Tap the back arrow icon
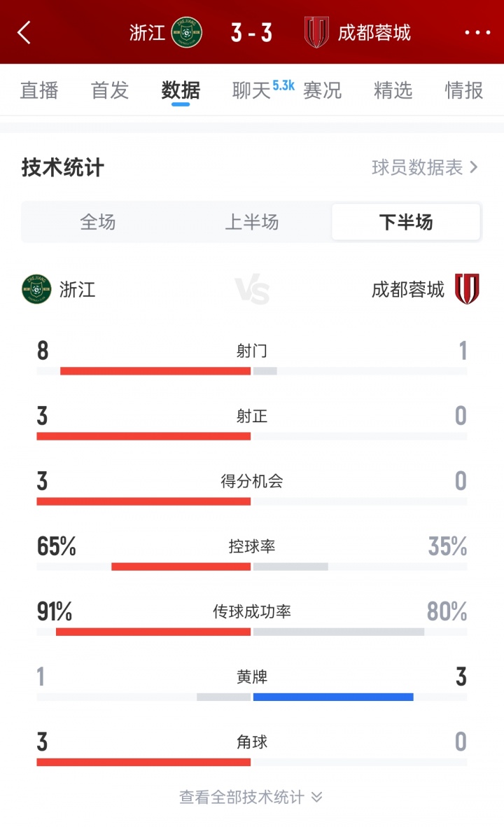The height and width of the screenshot is (827, 504). pos(24,32)
